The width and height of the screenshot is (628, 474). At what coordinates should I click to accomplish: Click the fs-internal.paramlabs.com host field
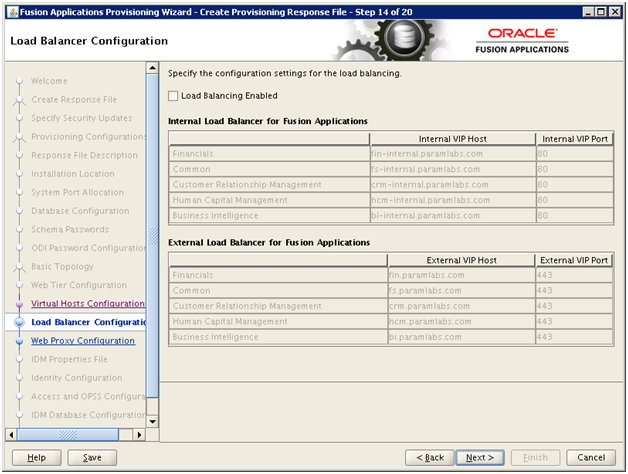[453, 169]
